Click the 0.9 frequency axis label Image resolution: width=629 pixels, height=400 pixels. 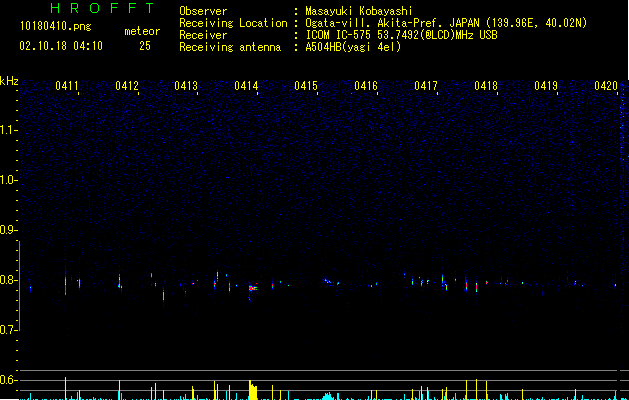8,230
